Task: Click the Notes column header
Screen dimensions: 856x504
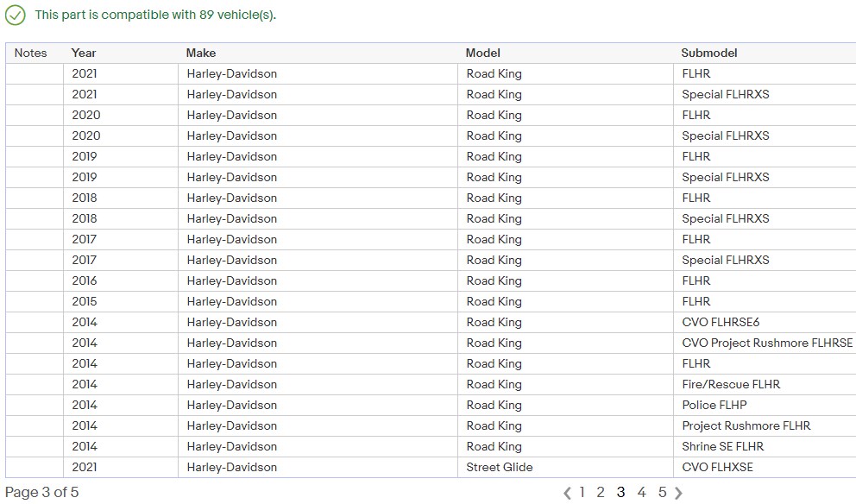Action: pos(31,53)
